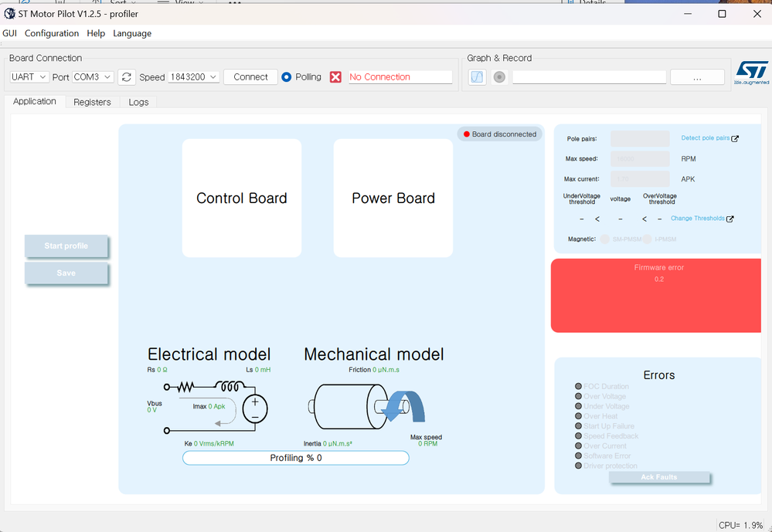Select the I-PMSM magnetic option
Screen dimensions: 772x532
tap(648, 239)
